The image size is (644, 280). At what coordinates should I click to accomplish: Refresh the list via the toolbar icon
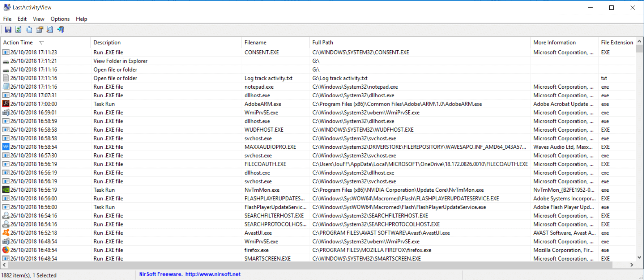[x=18, y=30]
